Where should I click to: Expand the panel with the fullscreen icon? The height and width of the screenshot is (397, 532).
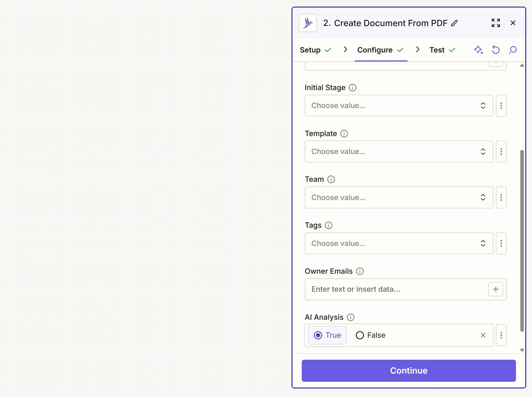[x=496, y=23]
